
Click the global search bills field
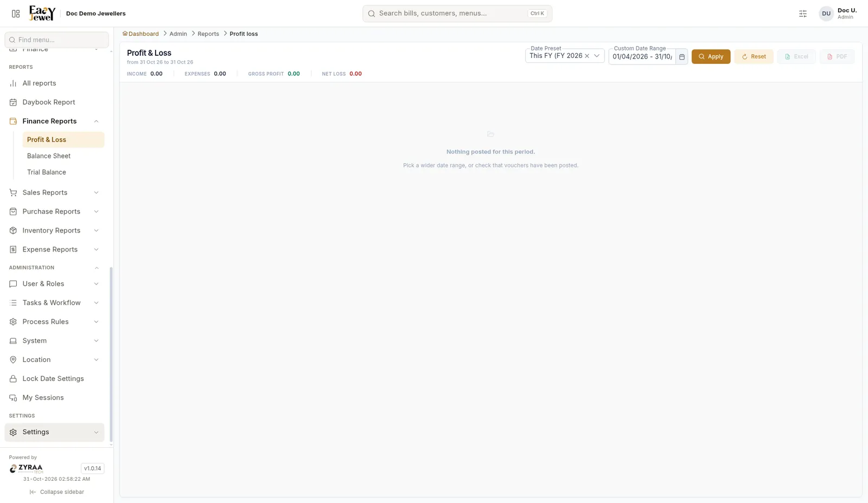click(x=457, y=14)
